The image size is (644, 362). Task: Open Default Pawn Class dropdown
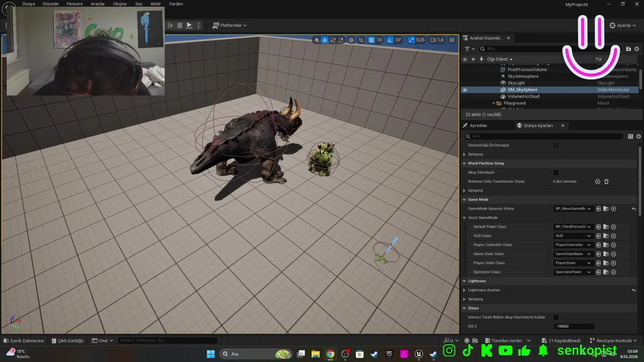(x=573, y=227)
